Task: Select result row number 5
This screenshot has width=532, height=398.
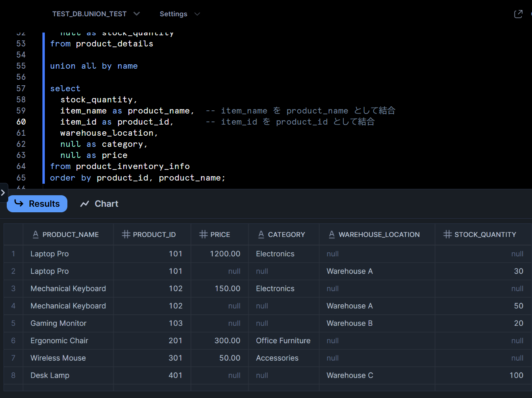Action: 13,323
